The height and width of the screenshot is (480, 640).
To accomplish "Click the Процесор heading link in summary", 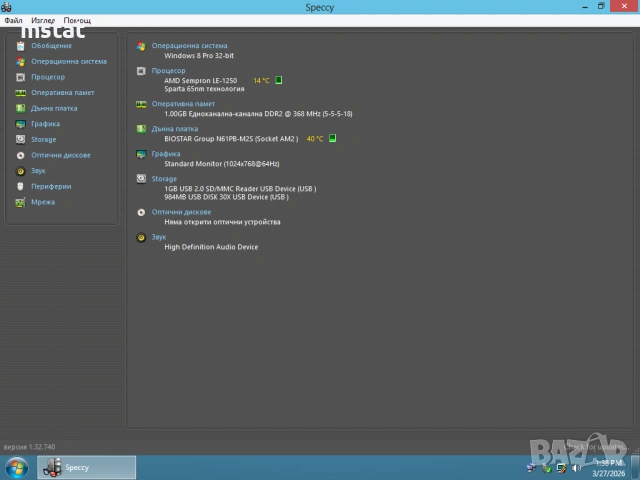I will point(168,71).
